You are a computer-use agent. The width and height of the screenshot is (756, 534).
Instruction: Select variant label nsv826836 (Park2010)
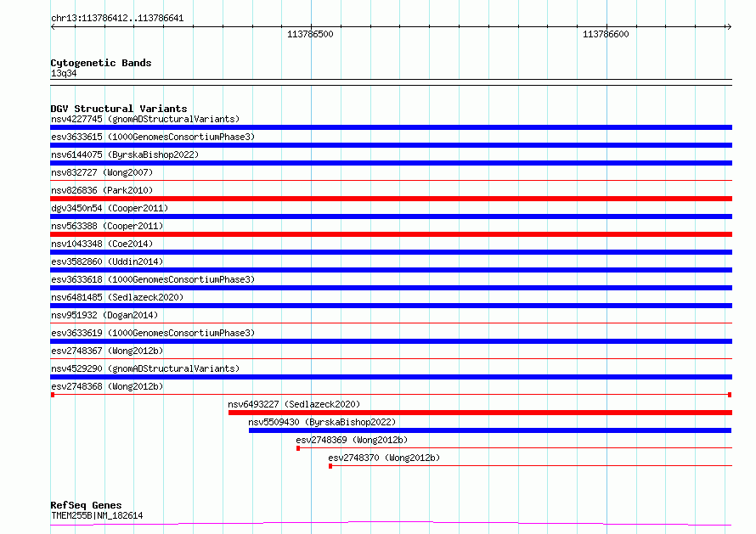(102, 190)
